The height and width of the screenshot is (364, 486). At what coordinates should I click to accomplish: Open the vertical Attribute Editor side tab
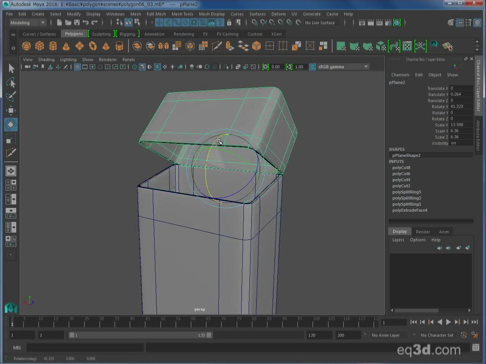tap(478, 135)
